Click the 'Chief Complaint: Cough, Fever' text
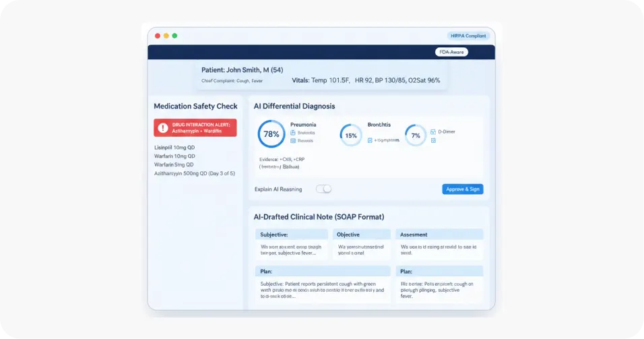Viewport: 644px width, 339px height. [232, 81]
